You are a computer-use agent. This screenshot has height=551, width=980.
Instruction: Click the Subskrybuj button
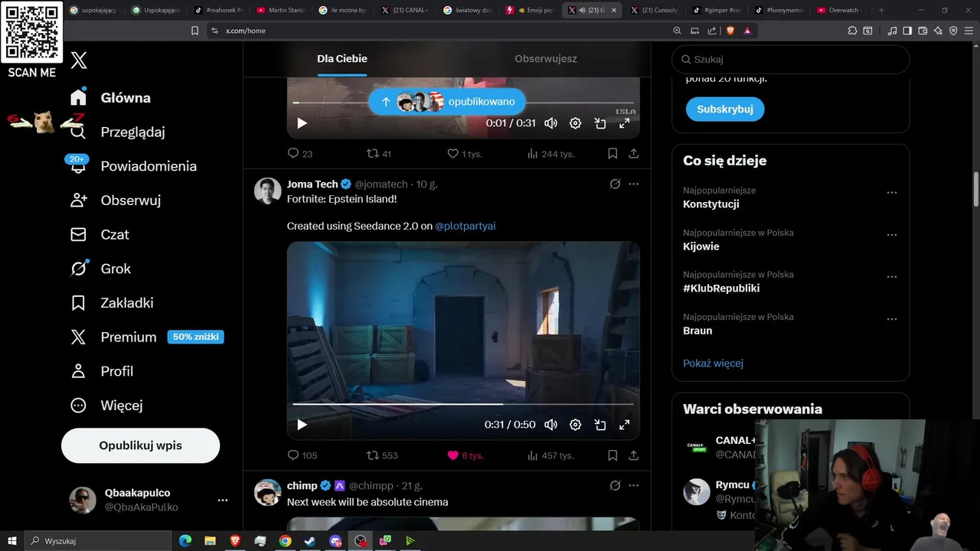(x=725, y=109)
